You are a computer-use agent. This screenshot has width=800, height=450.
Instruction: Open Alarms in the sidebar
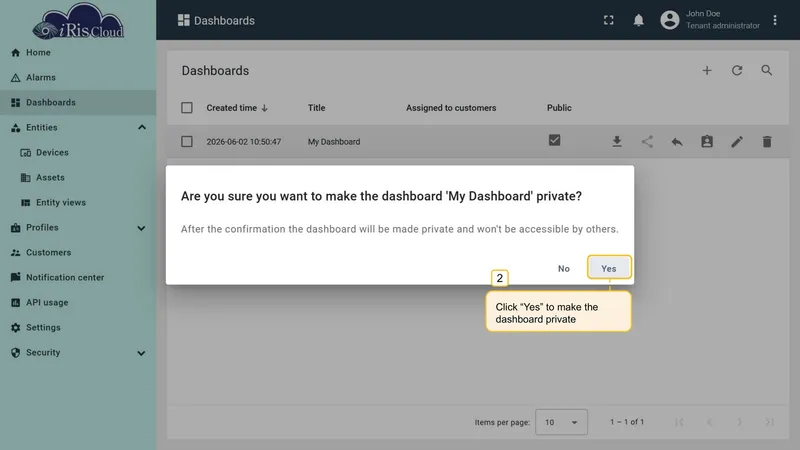tap(78, 78)
